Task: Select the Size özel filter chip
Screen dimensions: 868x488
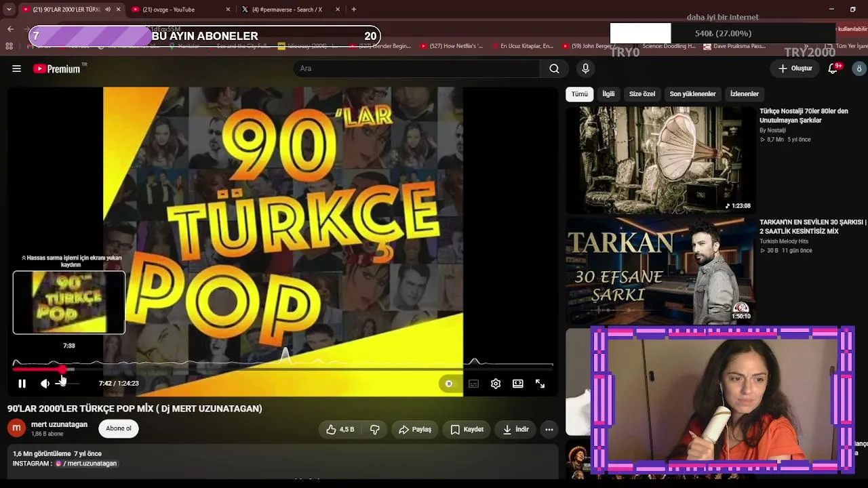Action: (x=642, y=94)
